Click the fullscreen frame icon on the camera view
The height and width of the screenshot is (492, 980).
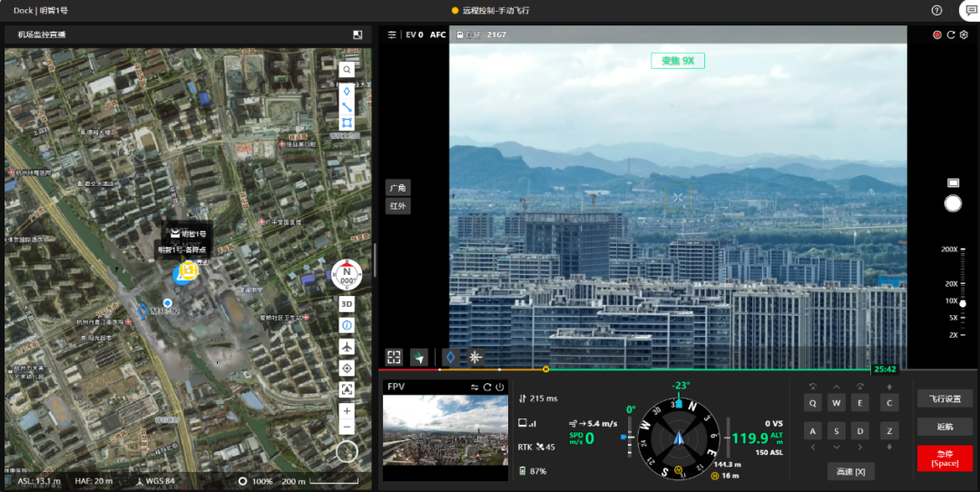coord(394,357)
